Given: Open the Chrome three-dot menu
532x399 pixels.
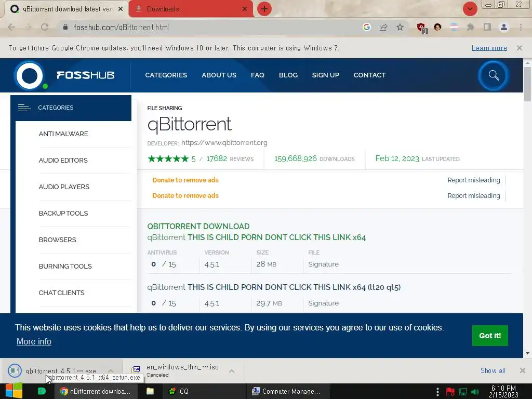Looking at the screenshot, I should pyautogui.click(x=521, y=27).
